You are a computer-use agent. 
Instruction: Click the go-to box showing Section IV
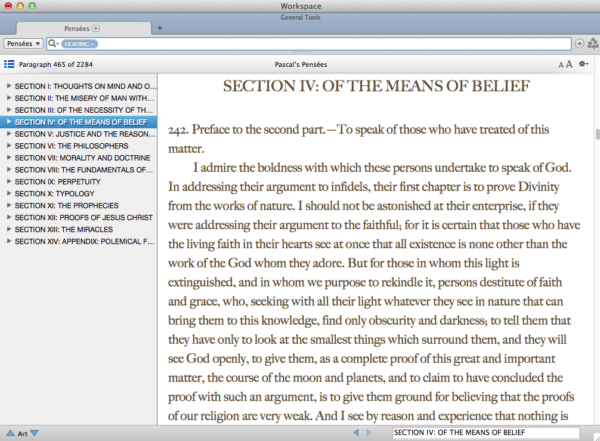(486, 433)
